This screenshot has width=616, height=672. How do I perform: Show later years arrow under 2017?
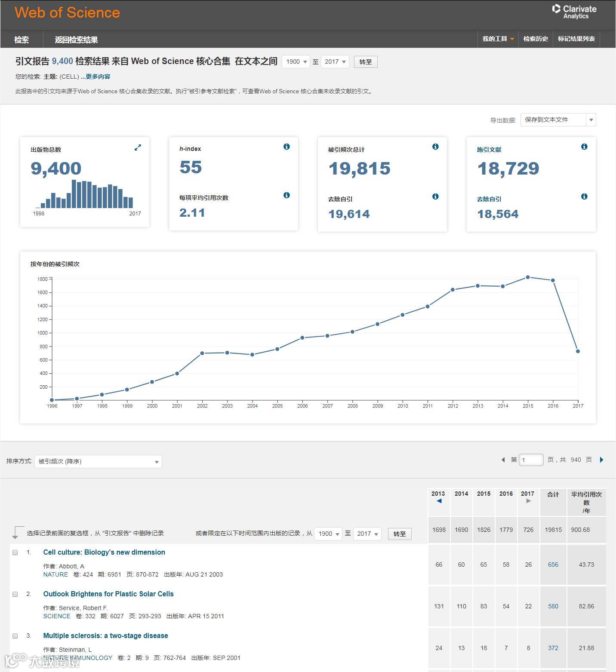tap(529, 501)
